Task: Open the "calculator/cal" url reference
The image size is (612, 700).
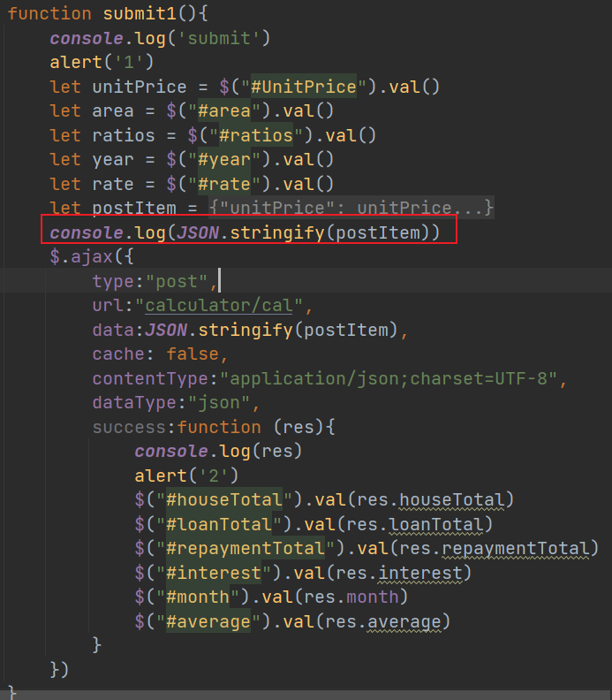Action: (x=219, y=306)
